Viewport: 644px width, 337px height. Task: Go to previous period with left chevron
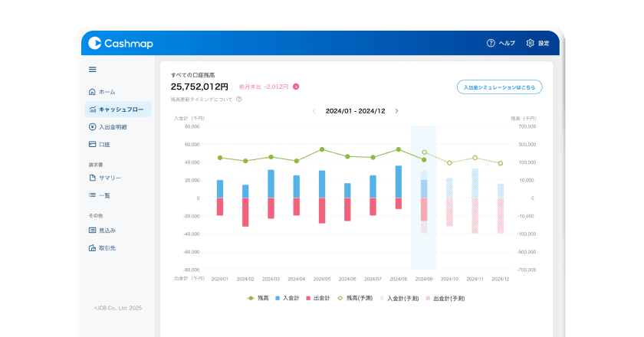pyautogui.click(x=314, y=111)
